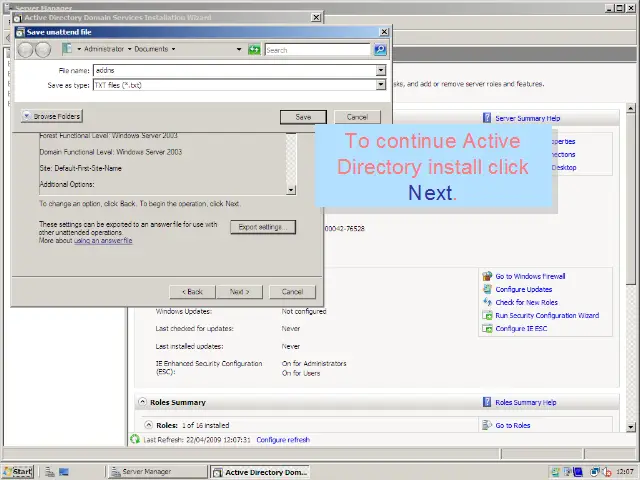Click the Configure Updates icon

point(487,289)
